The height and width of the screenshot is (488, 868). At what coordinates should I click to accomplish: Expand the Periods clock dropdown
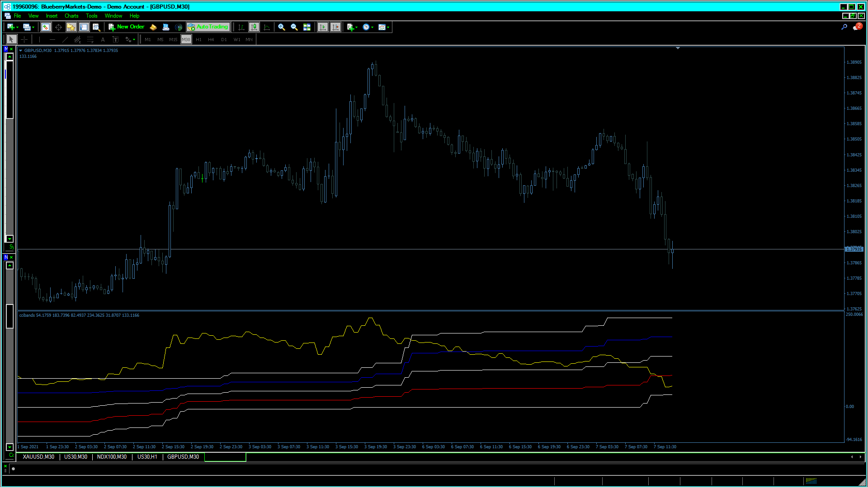click(368, 27)
